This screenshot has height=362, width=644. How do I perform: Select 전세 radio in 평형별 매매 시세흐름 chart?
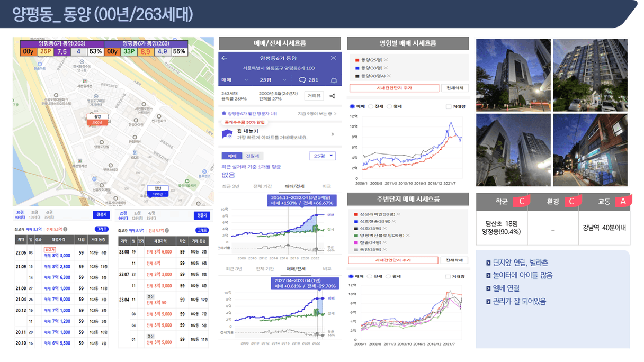point(370,106)
